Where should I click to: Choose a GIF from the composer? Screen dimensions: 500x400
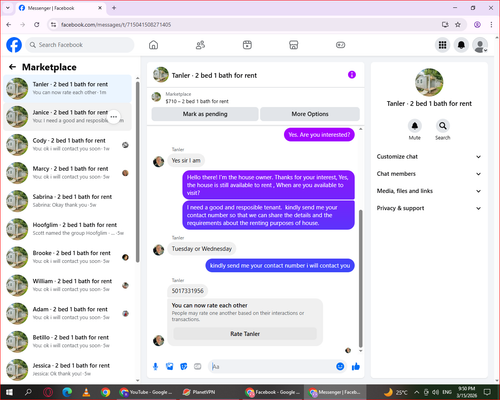point(198,367)
